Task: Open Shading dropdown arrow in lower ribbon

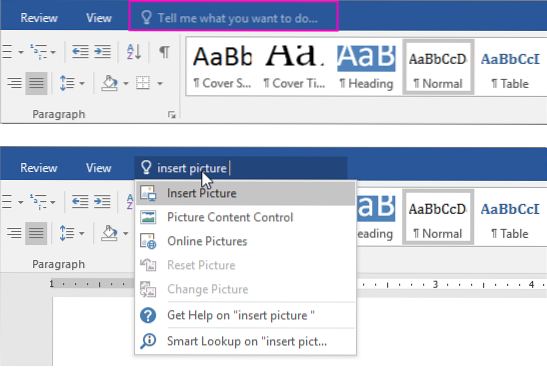Action: click(126, 233)
